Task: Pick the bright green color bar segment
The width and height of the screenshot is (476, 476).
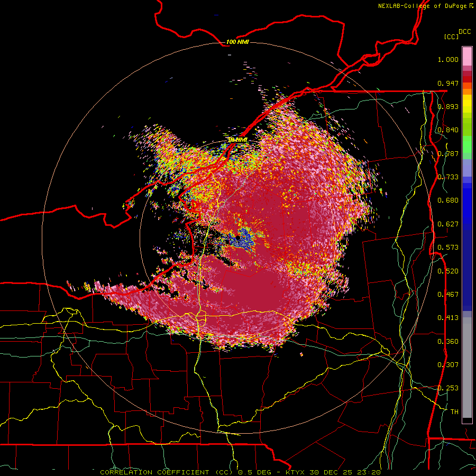Action: pos(467,144)
